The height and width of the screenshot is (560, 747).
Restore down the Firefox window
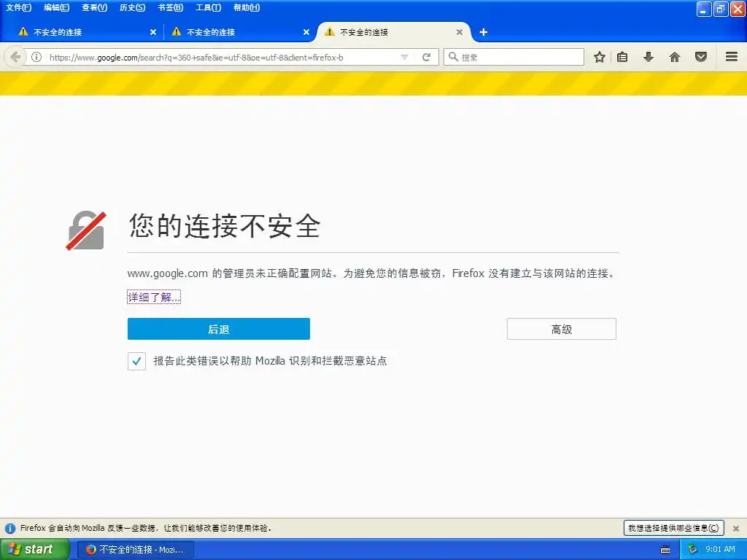720,9
